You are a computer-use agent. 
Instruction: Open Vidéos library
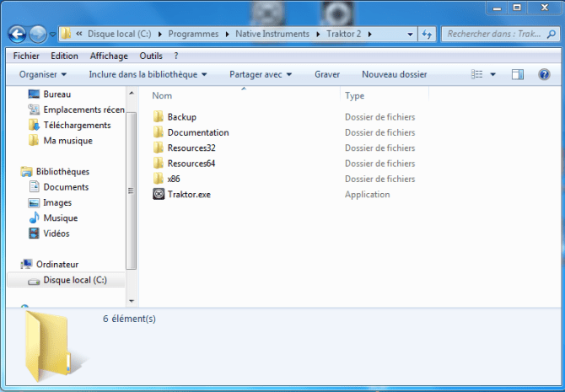coord(56,234)
